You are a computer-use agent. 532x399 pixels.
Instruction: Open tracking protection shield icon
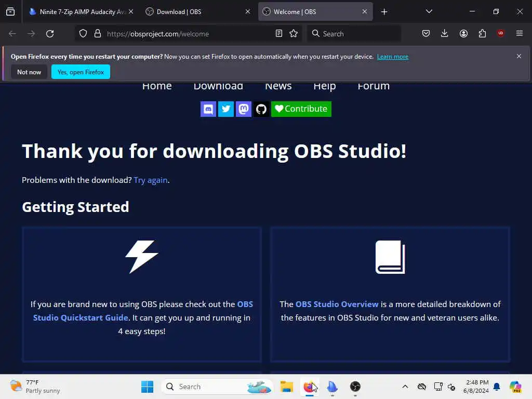83,34
